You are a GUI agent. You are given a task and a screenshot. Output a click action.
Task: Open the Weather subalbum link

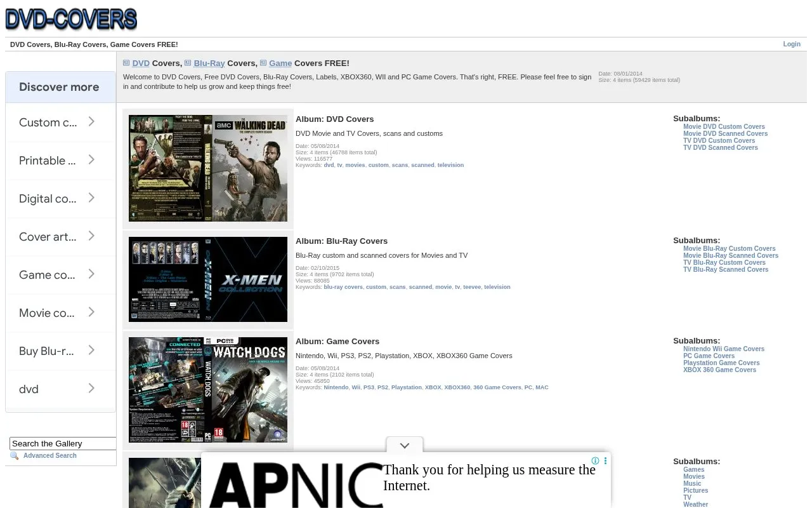[x=695, y=505]
